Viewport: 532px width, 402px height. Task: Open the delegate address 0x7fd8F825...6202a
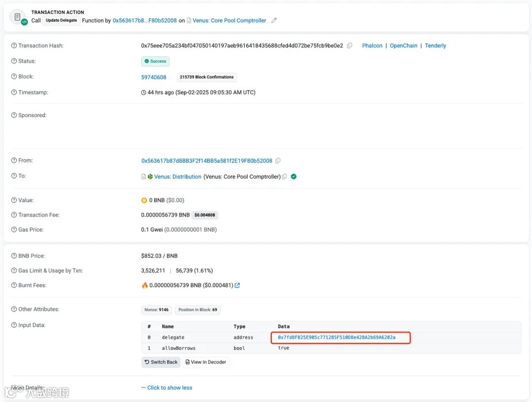336,337
